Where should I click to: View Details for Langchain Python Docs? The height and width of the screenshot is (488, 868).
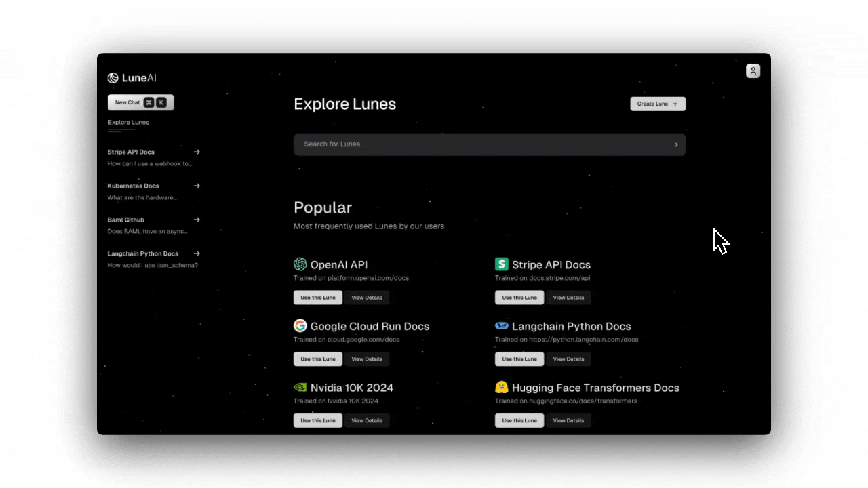568,359
